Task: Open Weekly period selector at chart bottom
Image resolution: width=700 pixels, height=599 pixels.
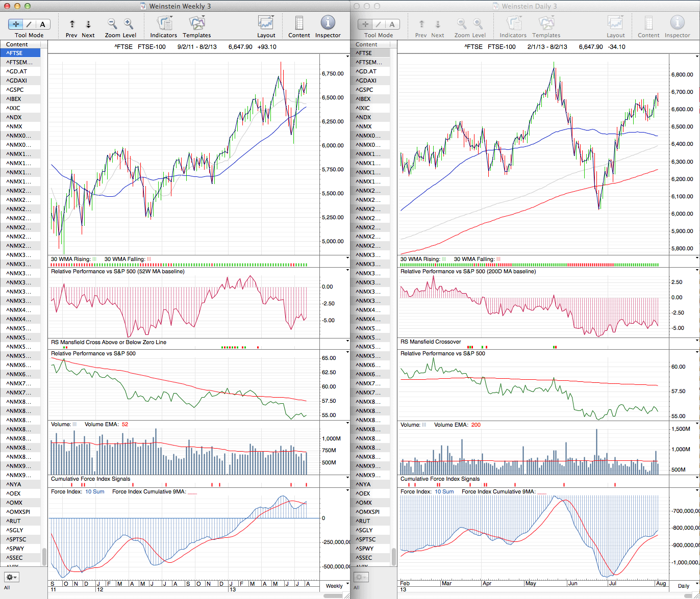Action: tap(334, 586)
